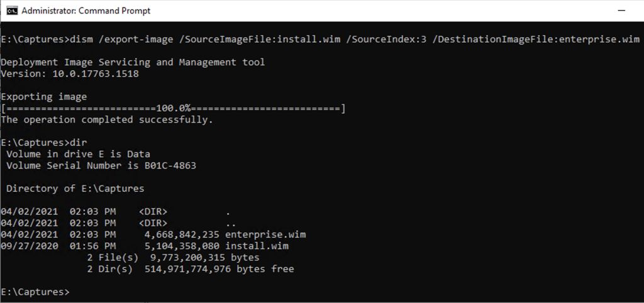Click the 100.0% progress bar indicator
Screen dimensions: 644x303
click(173, 108)
